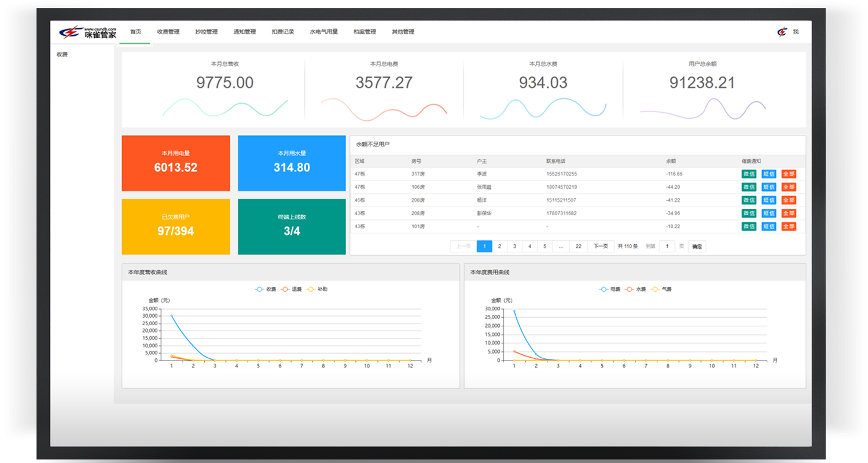Toggle the 气费 legend color marker

point(656,289)
